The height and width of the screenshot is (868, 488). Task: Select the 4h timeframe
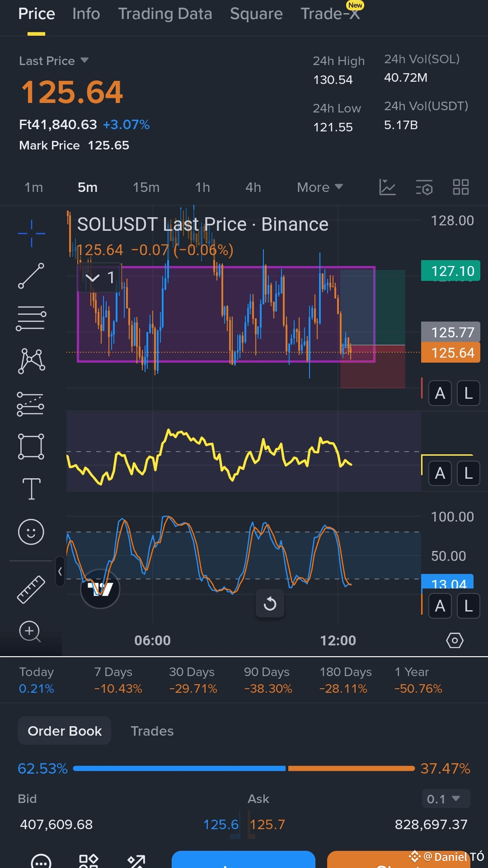(253, 187)
